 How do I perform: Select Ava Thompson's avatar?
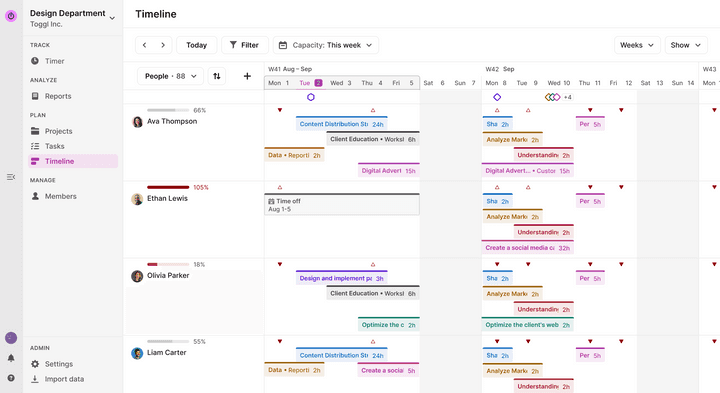point(137,122)
